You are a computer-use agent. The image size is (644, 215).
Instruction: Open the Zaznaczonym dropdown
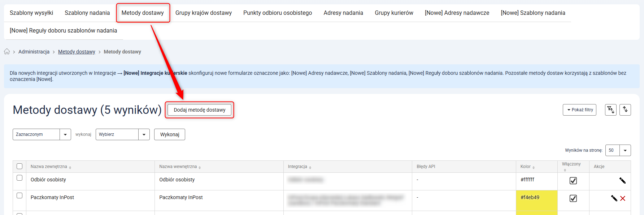tap(42, 134)
